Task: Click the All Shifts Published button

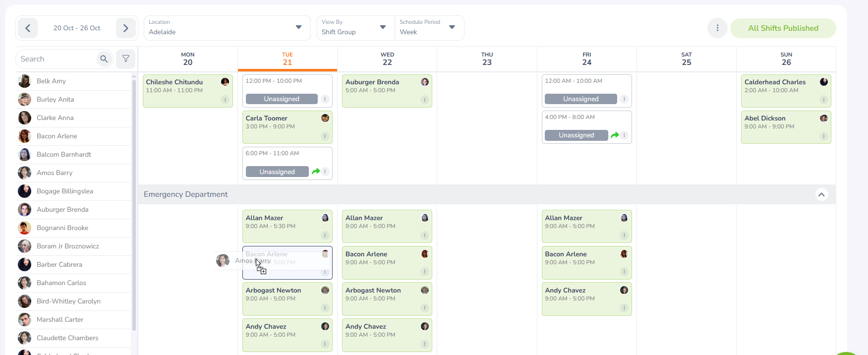Action: (783, 28)
